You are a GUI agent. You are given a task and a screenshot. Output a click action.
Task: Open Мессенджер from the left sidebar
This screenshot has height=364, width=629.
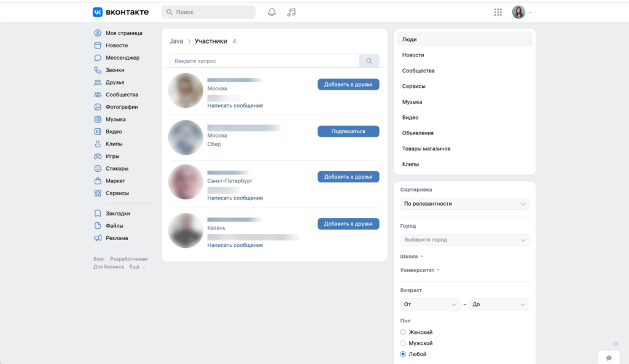(x=122, y=58)
